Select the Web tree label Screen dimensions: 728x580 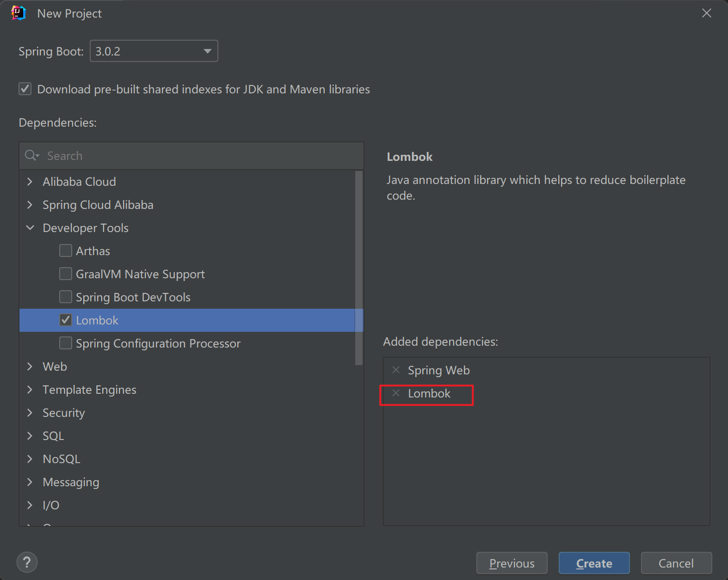point(55,366)
